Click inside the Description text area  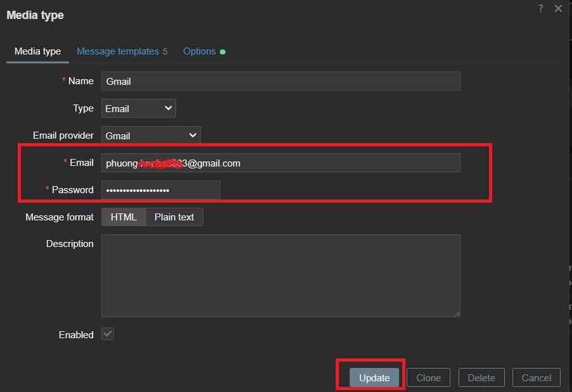(280, 275)
